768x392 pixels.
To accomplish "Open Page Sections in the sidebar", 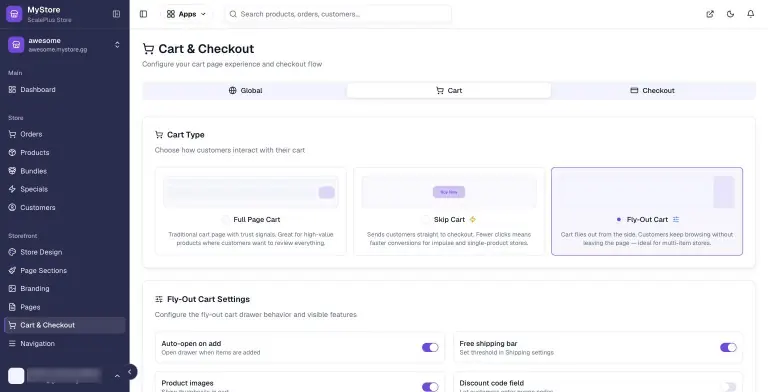I will click(65, 270).
